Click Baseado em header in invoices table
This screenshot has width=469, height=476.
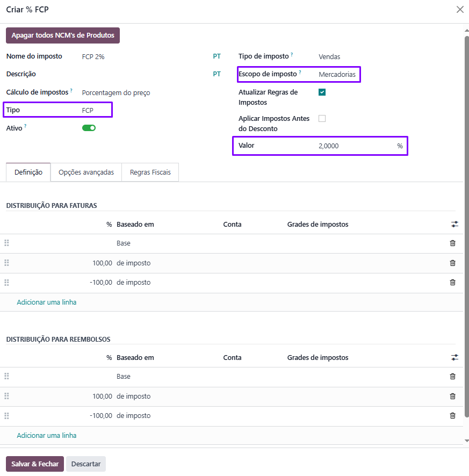click(135, 225)
